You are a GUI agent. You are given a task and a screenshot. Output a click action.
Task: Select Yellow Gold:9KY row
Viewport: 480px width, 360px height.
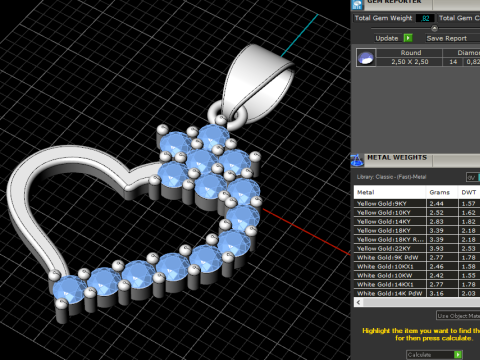pyautogui.click(x=417, y=204)
